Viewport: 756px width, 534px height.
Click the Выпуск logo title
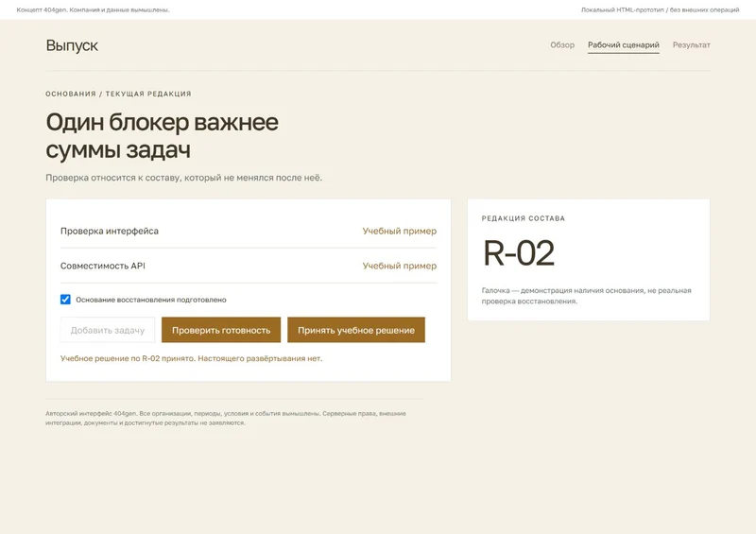coord(72,45)
